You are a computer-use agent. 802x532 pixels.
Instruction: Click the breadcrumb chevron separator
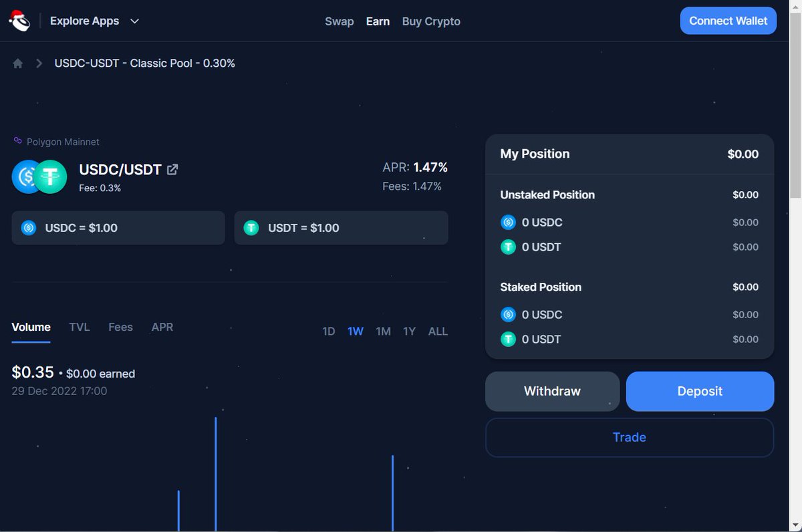pos(39,63)
